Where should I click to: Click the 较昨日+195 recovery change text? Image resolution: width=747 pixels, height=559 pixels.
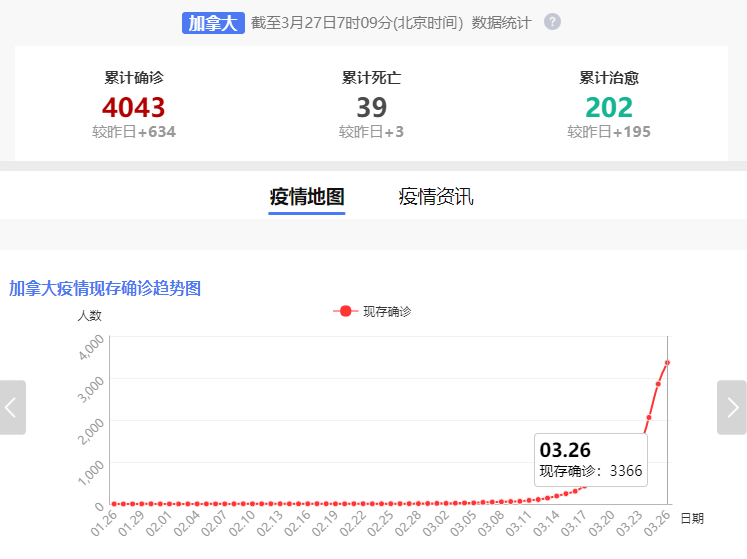(x=609, y=132)
